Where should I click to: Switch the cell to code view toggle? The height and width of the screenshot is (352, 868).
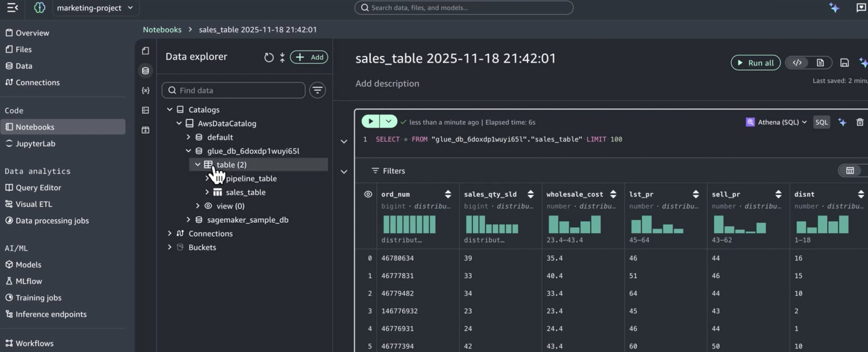[x=797, y=63]
